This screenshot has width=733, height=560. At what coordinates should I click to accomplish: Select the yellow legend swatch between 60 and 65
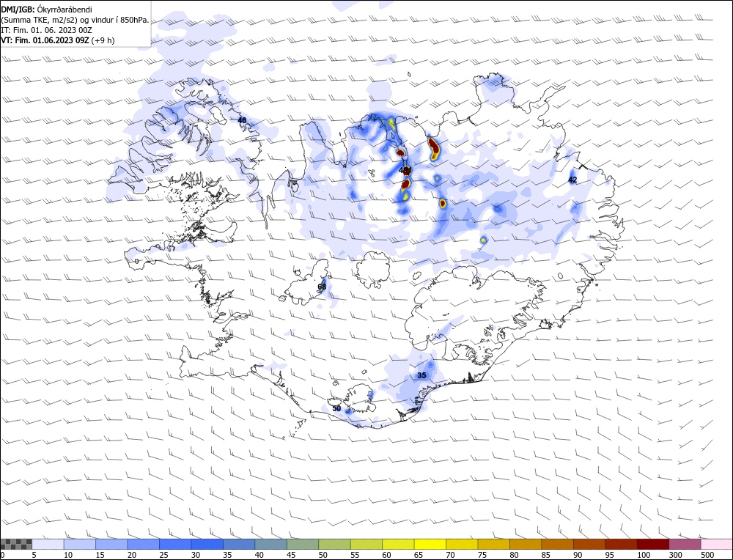pos(398,544)
